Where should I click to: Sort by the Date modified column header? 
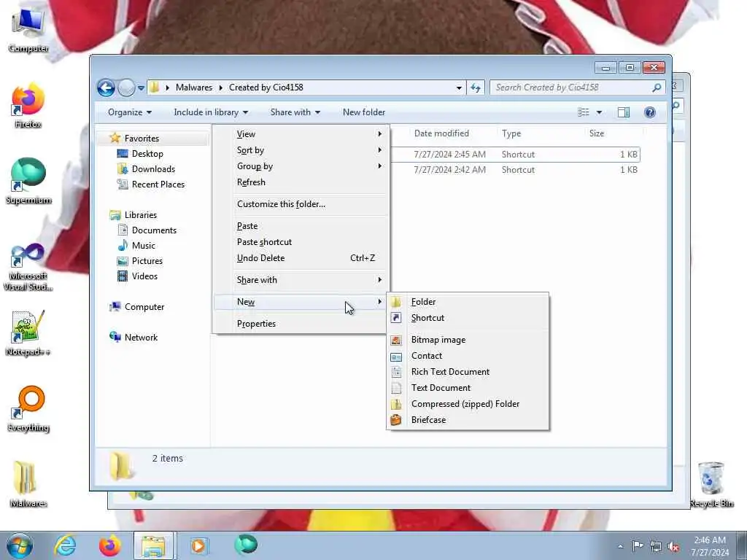441,134
